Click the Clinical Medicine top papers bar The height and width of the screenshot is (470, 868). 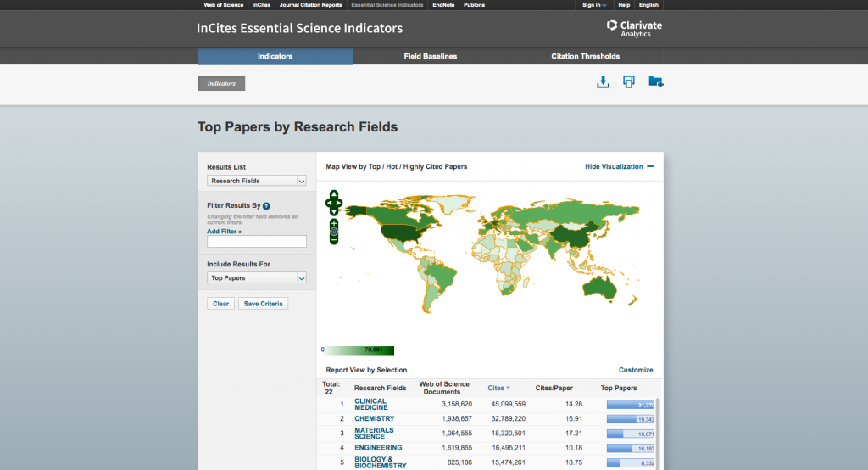tap(631, 405)
